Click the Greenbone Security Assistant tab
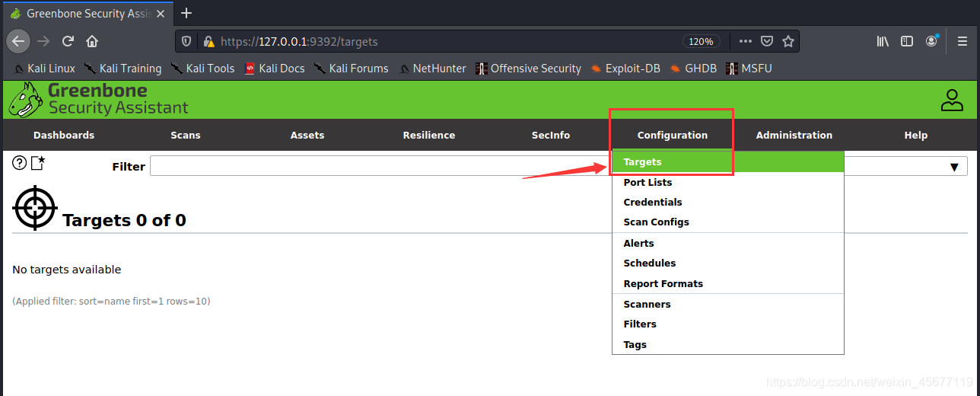980x396 pixels. 87,13
